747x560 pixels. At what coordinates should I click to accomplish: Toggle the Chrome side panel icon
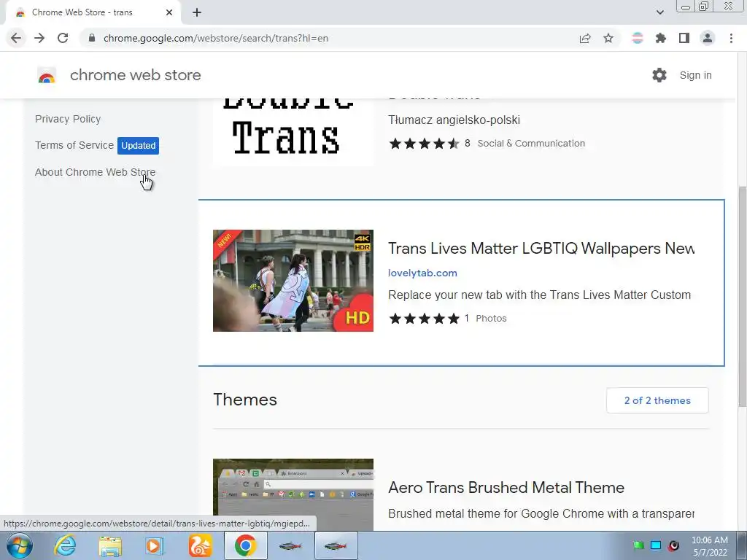pyautogui.click(x=684, y=38)
